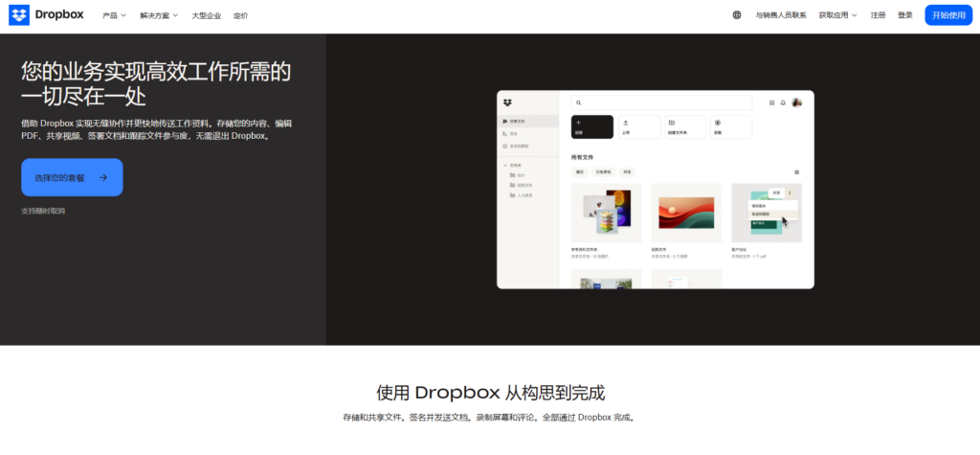
Task: Open the language globe icon
Action: pyautogui.click(x=737, y=15)
